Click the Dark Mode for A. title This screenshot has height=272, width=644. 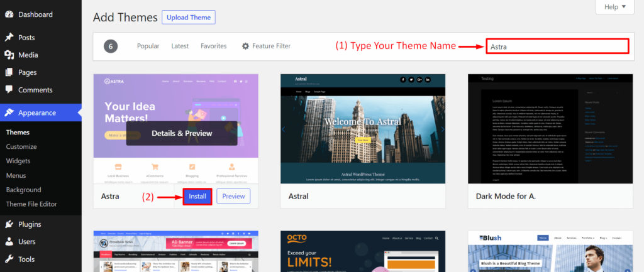pyautogui.click(x=506, y=196)
